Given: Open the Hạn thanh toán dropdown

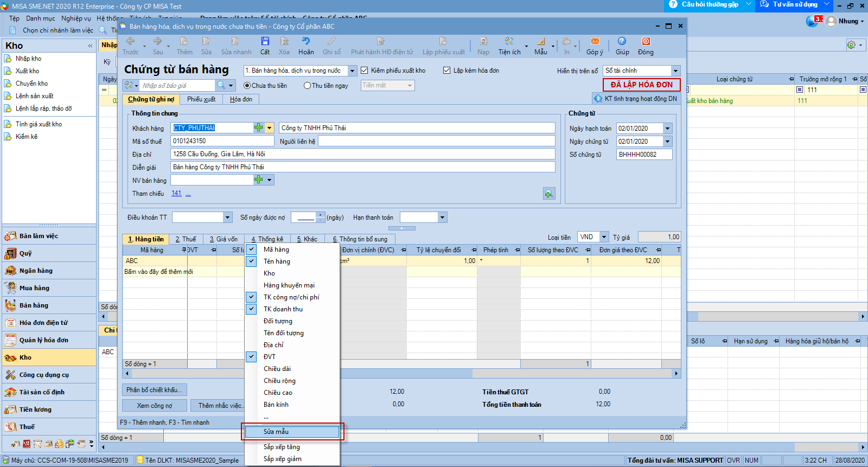Looking at the screenshot, I should pyautogui.click(x=443, y=217).
